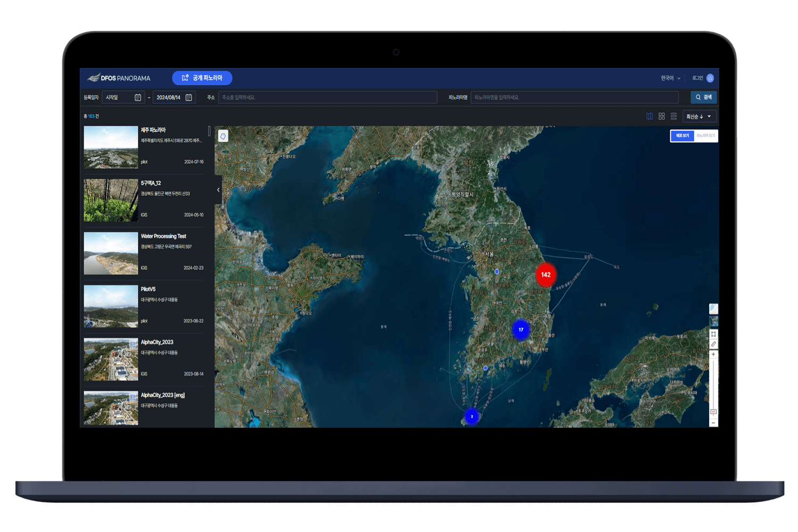This screenshot has width=798, height=532.
Task: Switch to the standard base map layer
Action: [x=713, y=309]
